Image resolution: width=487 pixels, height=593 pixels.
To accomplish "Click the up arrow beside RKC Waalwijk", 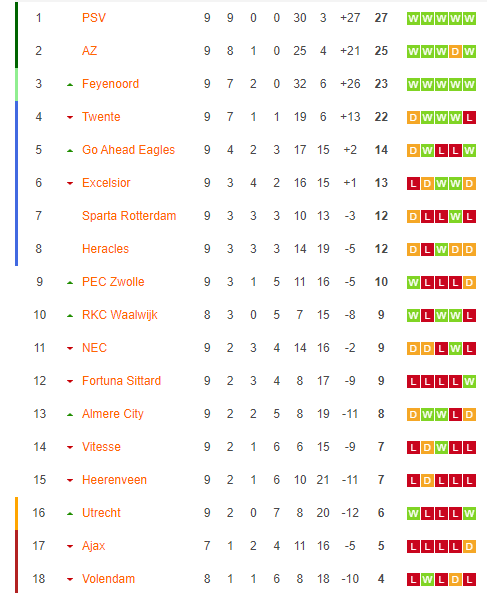I will coord(70,315).
